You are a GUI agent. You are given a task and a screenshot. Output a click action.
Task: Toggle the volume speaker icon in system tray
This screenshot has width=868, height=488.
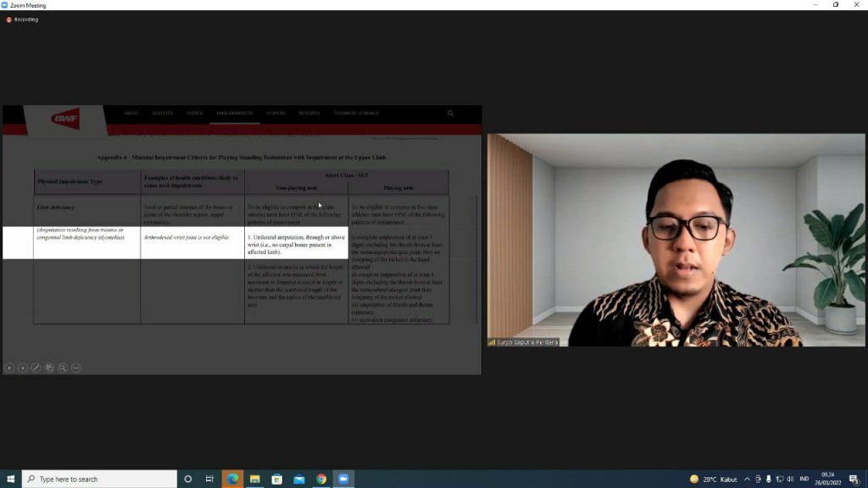point(789,479)
